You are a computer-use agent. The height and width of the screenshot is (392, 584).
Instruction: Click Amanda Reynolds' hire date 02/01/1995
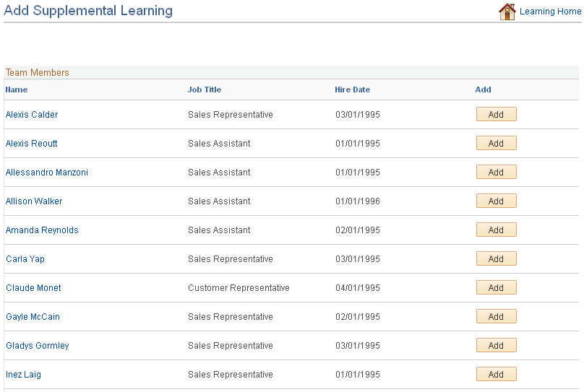point(358,230)
